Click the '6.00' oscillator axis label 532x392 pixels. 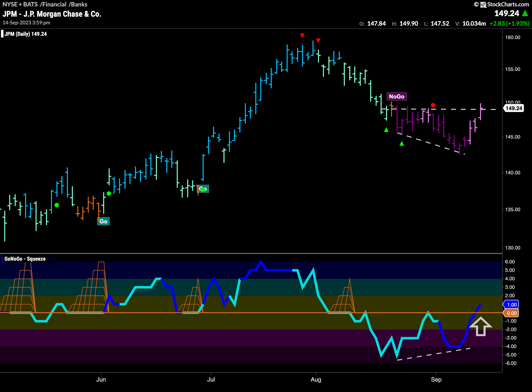[510, 262]
